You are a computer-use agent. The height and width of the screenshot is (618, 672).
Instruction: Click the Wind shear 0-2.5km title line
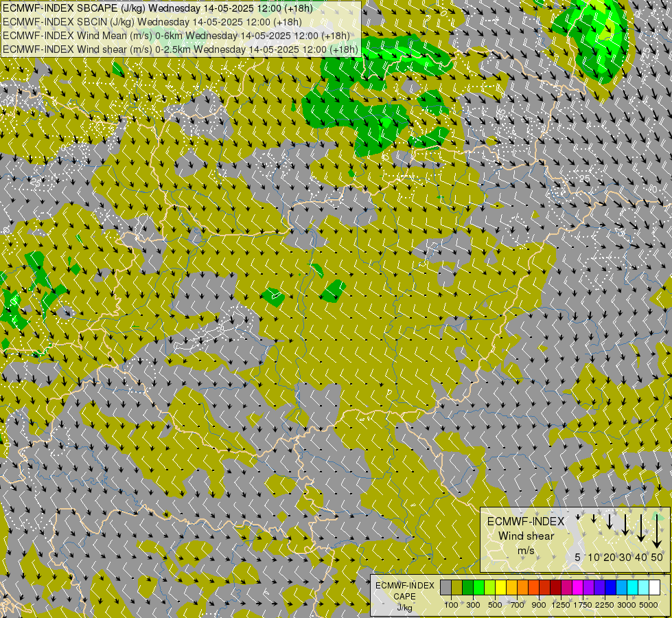181,49
